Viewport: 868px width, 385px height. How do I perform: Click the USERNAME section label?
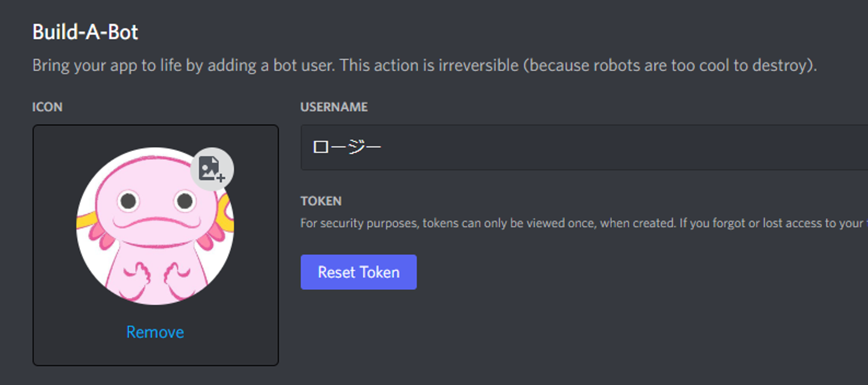[x=334, y=107]
